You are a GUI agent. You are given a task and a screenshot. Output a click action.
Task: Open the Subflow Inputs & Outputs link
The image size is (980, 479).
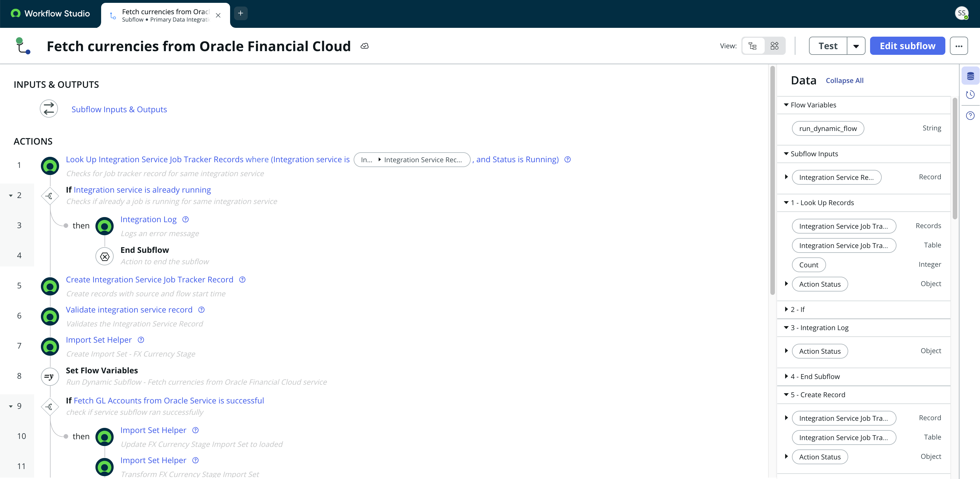click(x=119, y=110)
